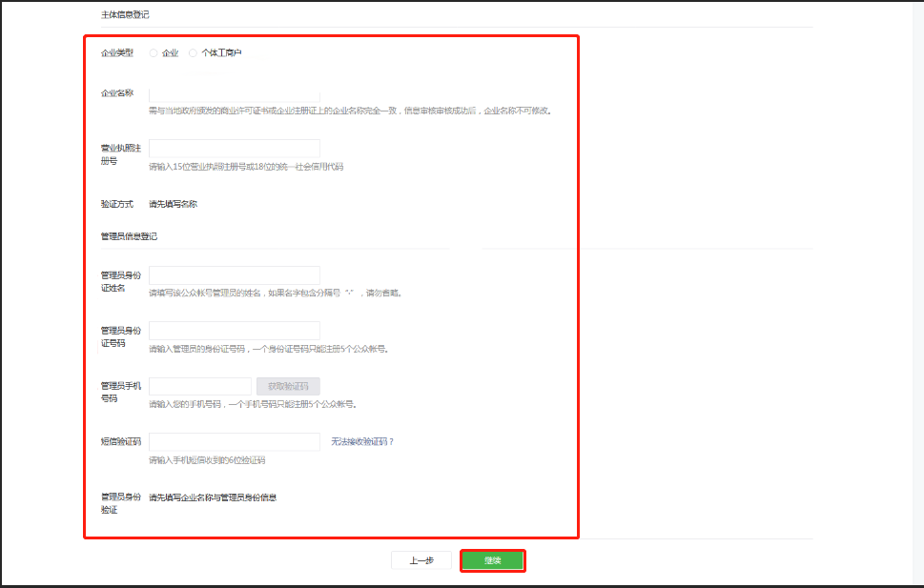Focus the 管理员身份证号码 input field
924x588 pixels.
pos(235,331)
